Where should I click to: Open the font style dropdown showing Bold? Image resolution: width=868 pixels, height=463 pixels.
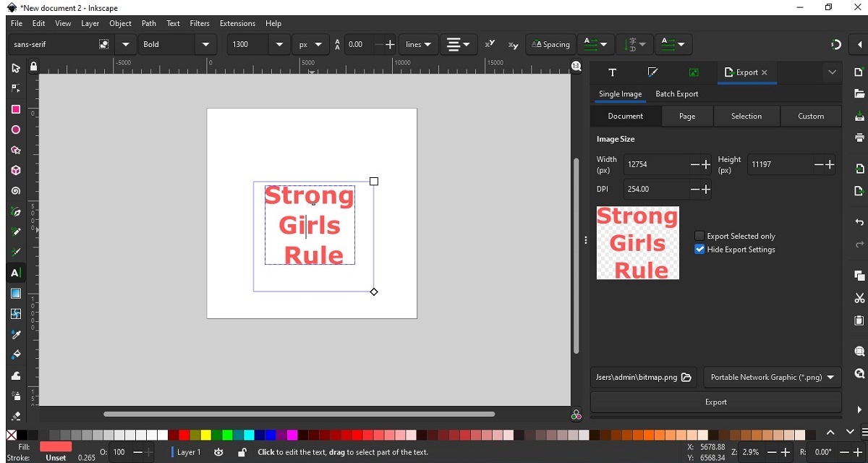click(x=206, y=44)
